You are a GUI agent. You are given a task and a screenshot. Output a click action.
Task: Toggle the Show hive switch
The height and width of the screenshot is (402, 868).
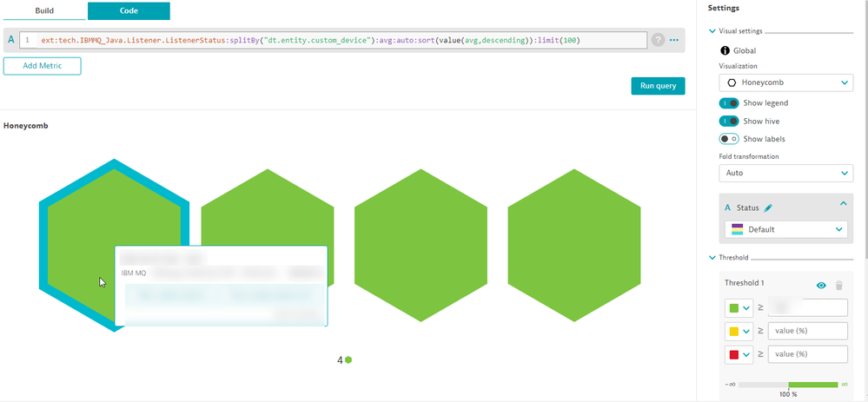pos(728,121)
